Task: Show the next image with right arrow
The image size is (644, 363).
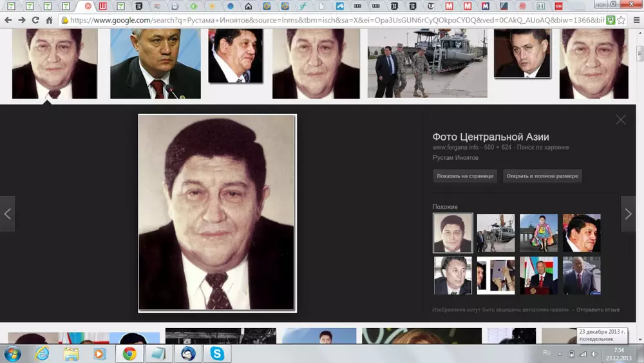Action: [x=628, y=214]
